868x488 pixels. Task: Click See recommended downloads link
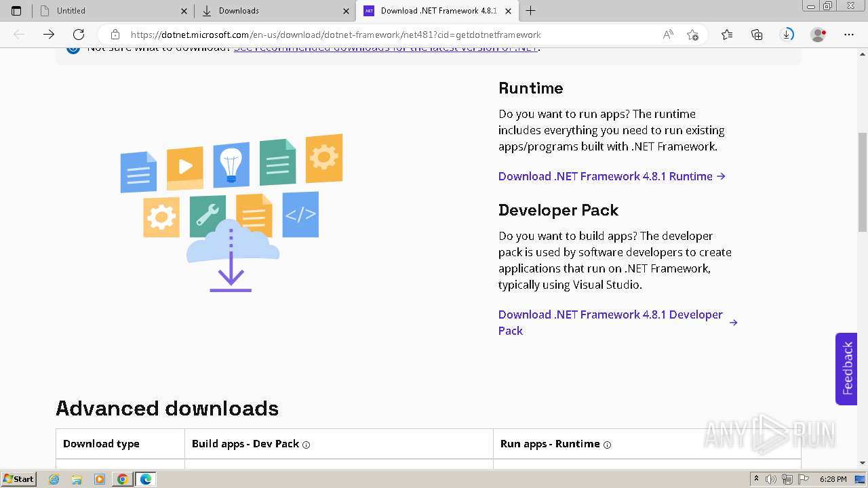pyautogui.click(x=386, y=49)
